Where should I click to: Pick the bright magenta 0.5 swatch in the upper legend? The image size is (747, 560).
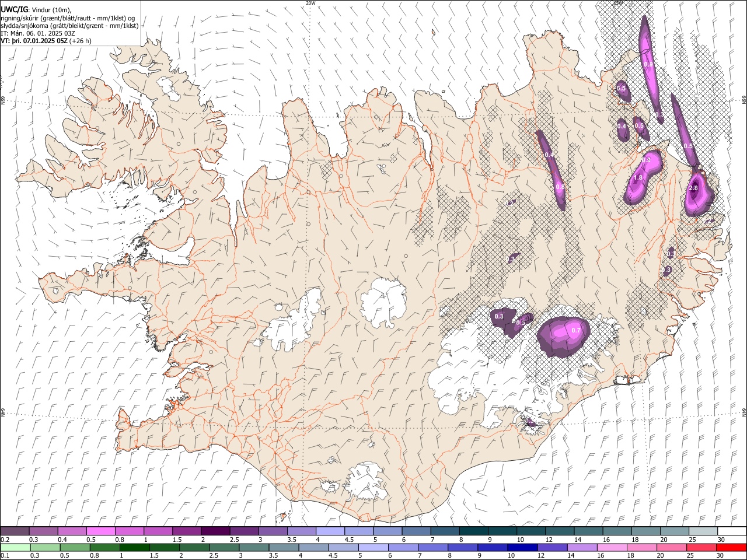pos(100,531)
